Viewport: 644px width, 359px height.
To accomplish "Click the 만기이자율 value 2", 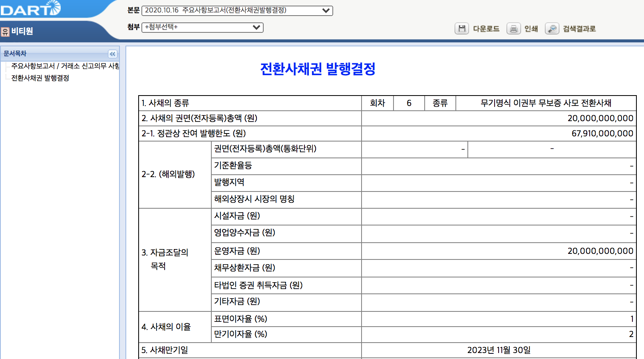I will click(631, 334).
